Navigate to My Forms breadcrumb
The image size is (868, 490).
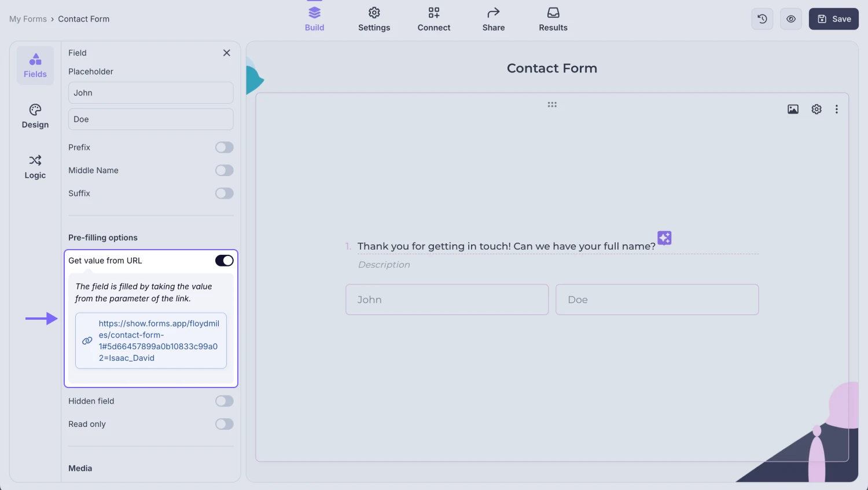click(28, 19)
